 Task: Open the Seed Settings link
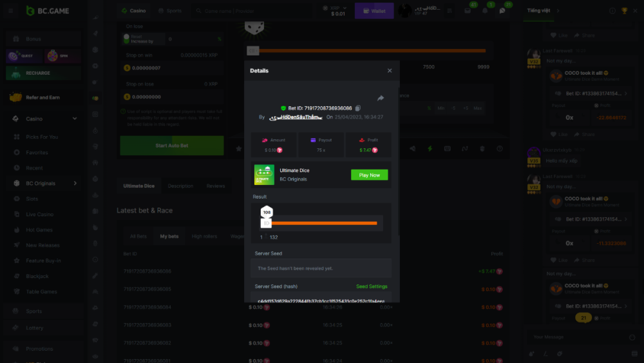[x=372, y=286]
